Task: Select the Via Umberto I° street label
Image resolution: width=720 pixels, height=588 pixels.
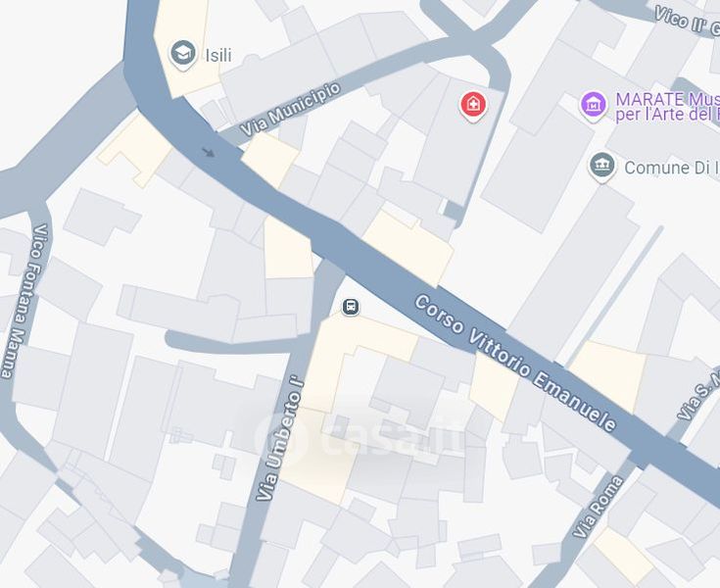Action: 279,439
